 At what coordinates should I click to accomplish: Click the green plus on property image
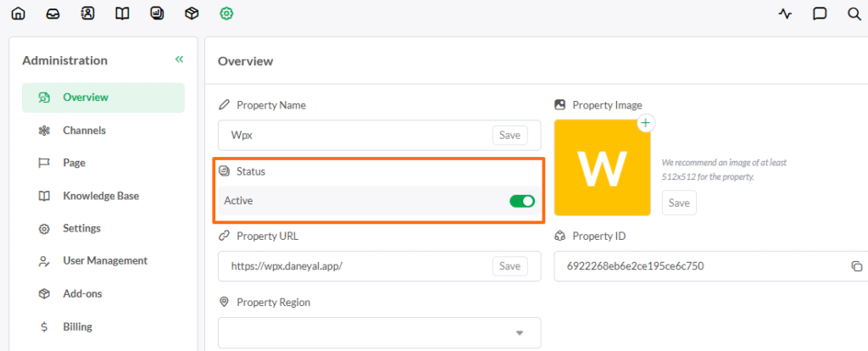click(645, 124)
